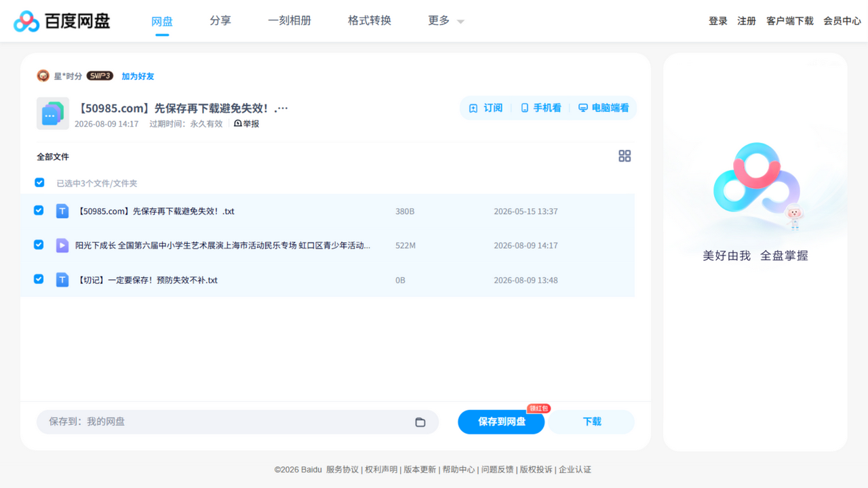The image size is (868, 488).
Task: Click the Baidu Netdisk logo
Action: click(62, 21)
